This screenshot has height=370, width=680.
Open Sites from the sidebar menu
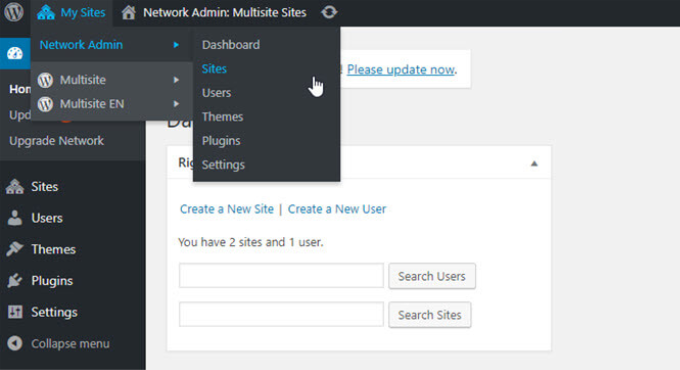[45, 187]
